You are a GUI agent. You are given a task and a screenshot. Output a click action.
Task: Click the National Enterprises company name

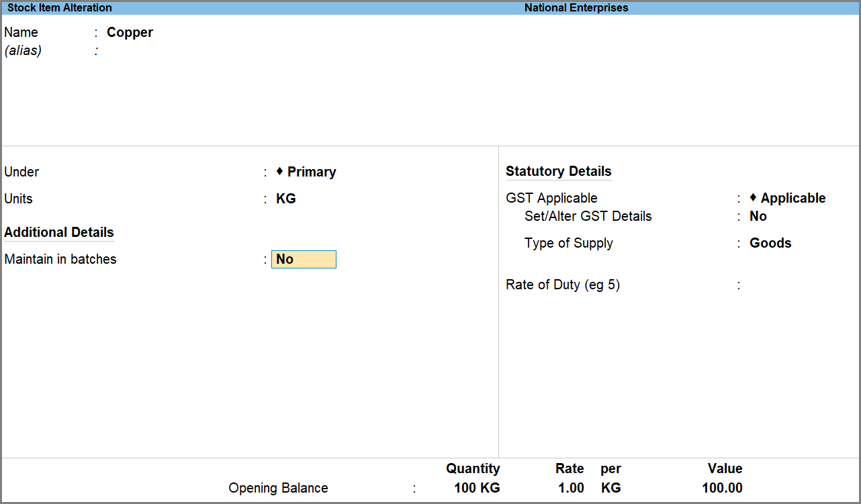[x=576, y=8]
